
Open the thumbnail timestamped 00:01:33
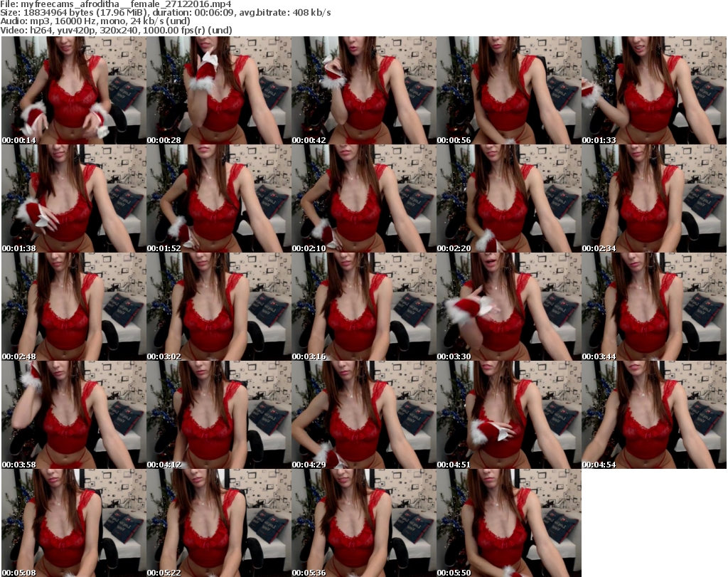tap(654, 90)
